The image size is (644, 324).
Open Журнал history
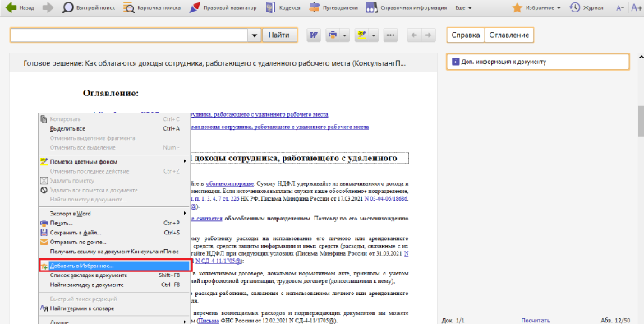[x=586, y=7]
